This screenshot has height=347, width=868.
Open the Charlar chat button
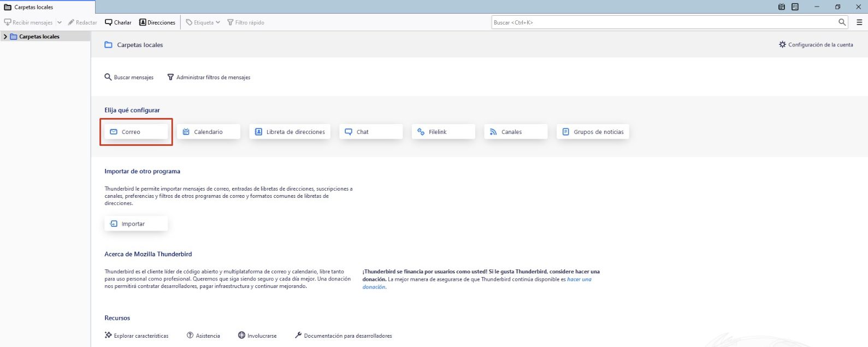(118, 22)
